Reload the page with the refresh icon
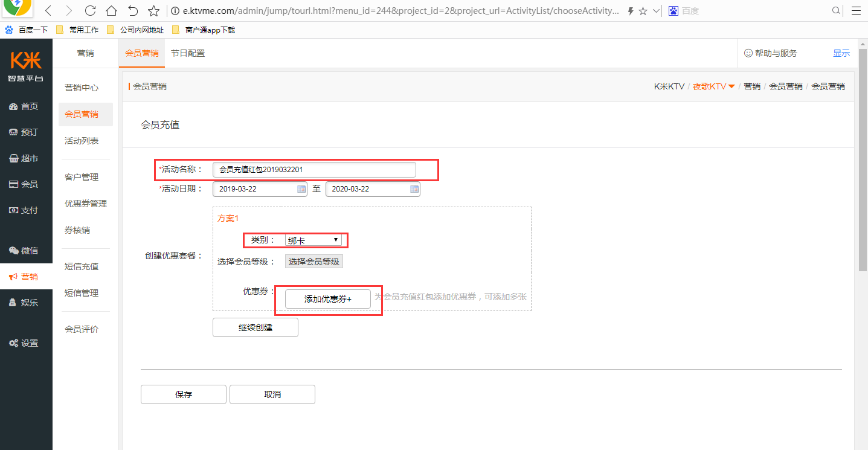 point(90,11)
